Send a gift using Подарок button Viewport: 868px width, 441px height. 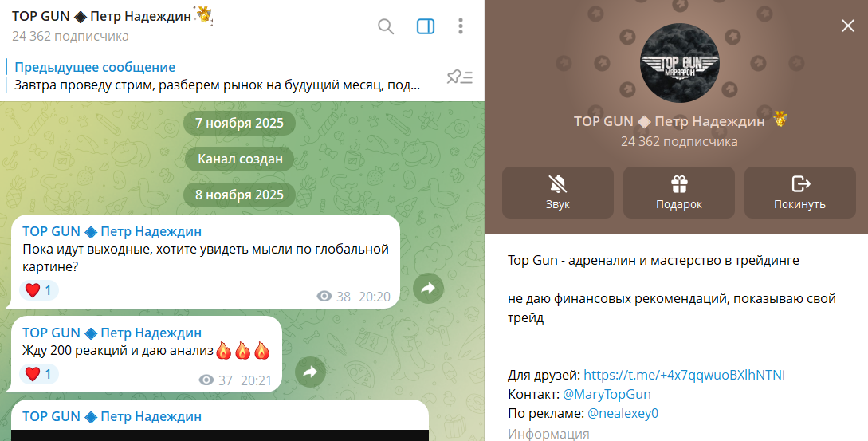(679, 192)
